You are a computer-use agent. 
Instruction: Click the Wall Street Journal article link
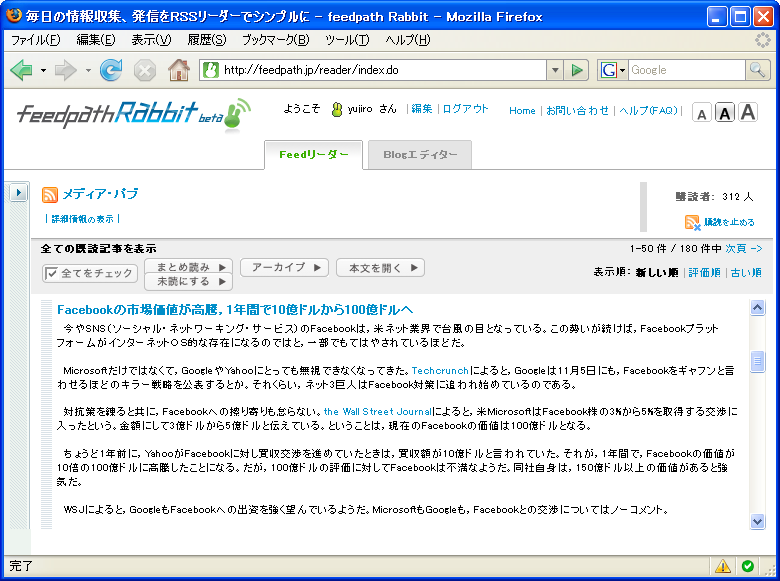pyautogui.click(x=378, y=412)
